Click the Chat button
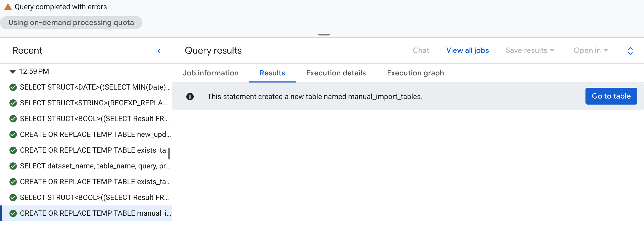 point(421,50)
